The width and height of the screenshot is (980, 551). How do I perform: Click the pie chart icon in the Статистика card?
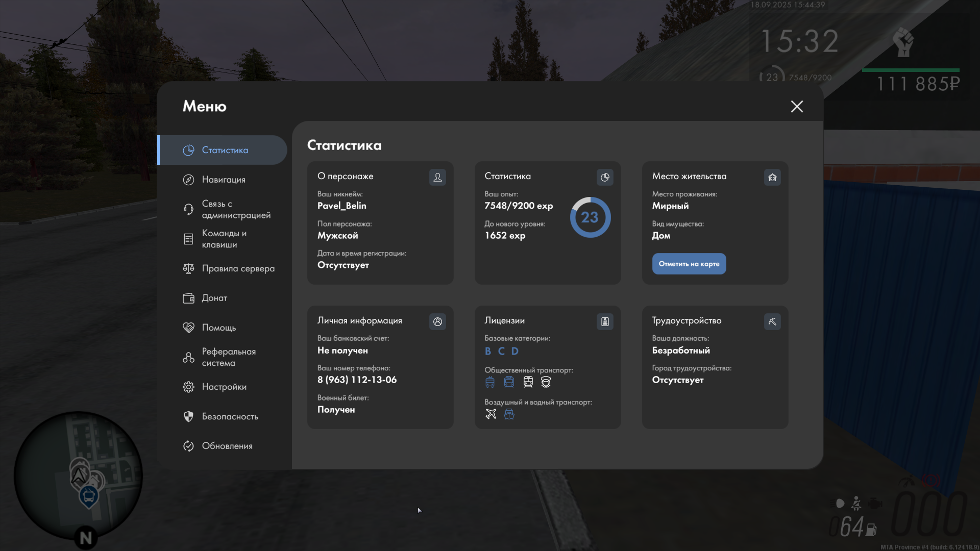click(605, 177)
